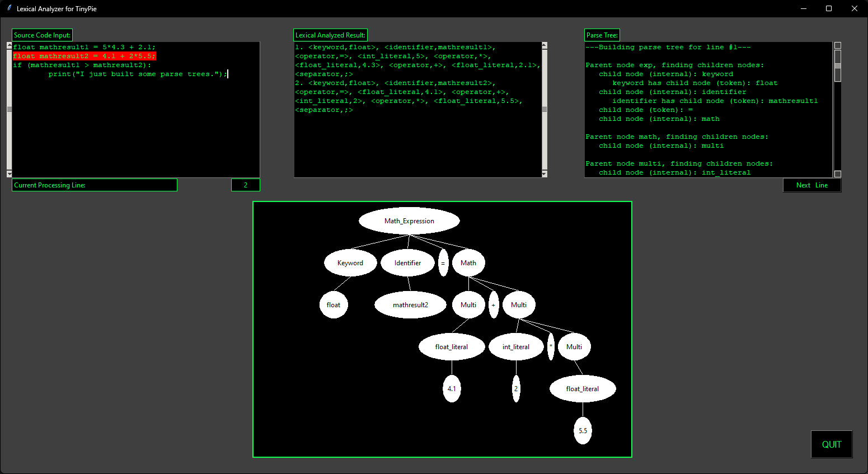Click the parse tree scrollbar thumb
This screenshot has height=474, width=868.
tap(838, 65)
